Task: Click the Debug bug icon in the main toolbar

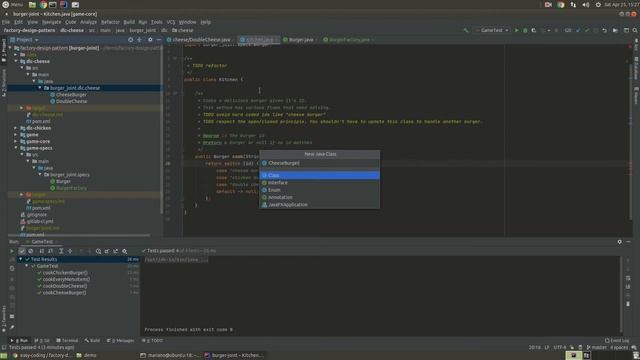Action: tap(525, 30)
